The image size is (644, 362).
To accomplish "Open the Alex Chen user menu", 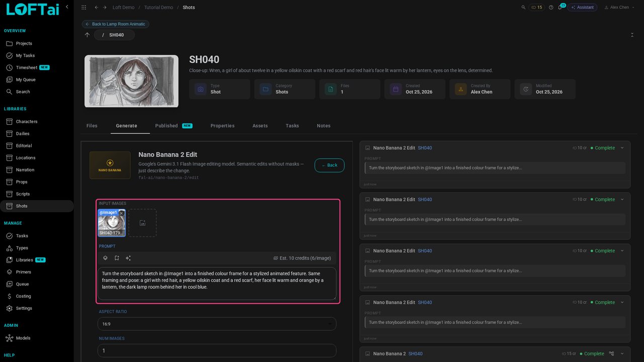I will tap(618, 8).
